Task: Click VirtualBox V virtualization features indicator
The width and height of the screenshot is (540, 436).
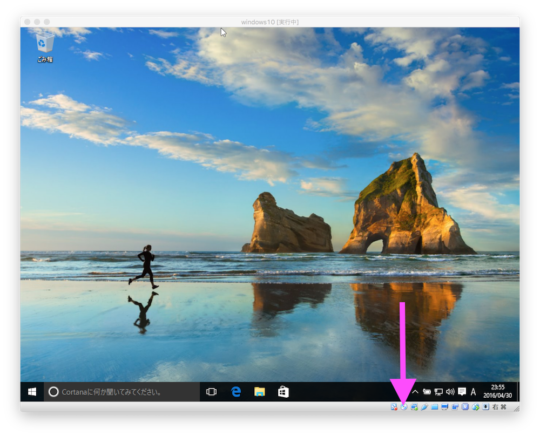Action: pos(465,407)
